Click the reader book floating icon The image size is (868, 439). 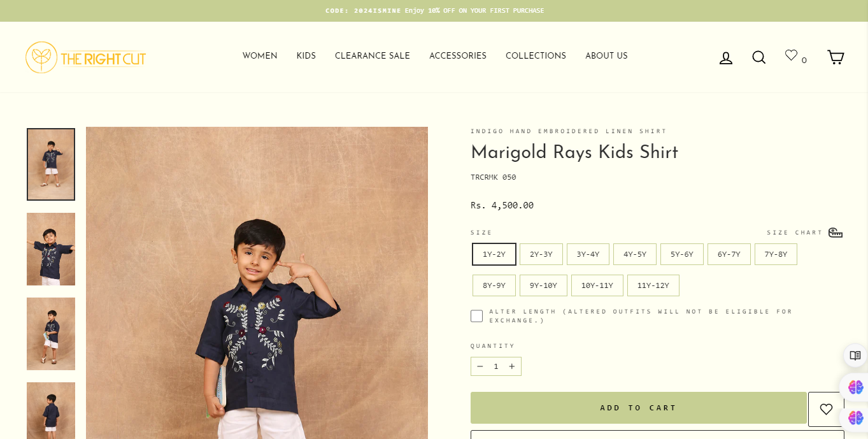855,356
